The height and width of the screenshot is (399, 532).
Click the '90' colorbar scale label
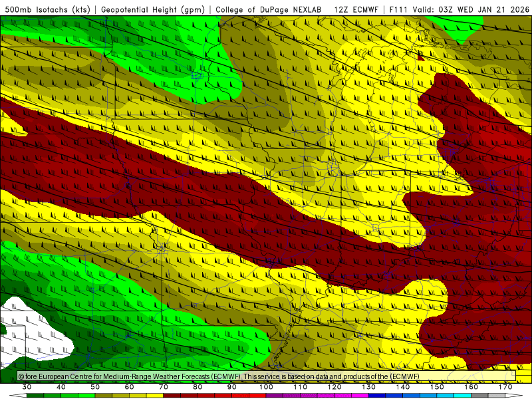coord(232,387)
